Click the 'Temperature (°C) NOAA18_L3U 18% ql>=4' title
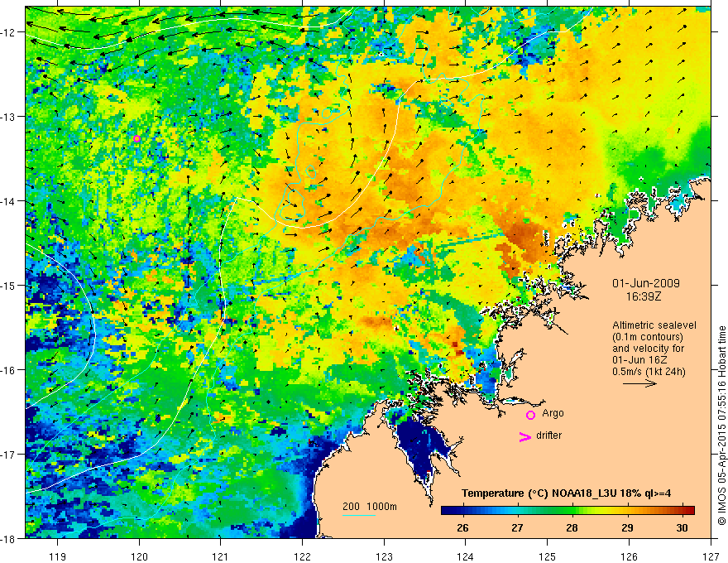 [566, 493]
